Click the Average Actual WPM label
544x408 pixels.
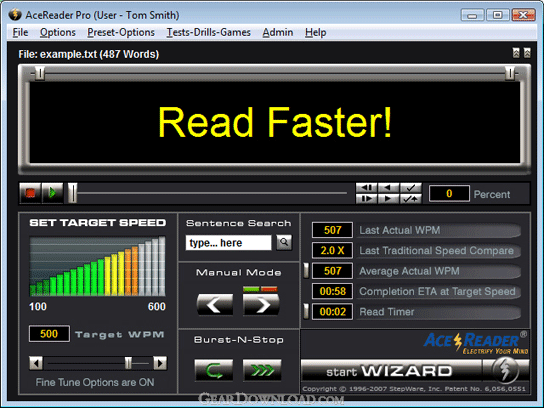tap(409, 271)
